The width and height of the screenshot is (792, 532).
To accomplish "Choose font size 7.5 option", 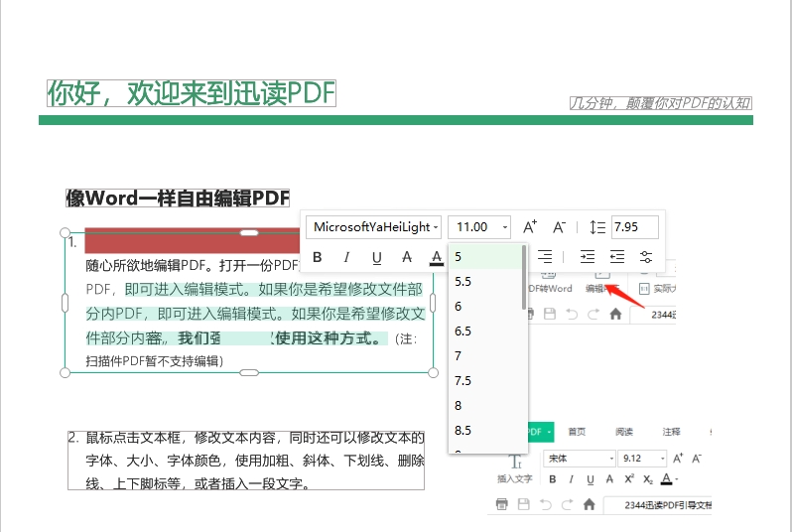I will click(484, 380).
